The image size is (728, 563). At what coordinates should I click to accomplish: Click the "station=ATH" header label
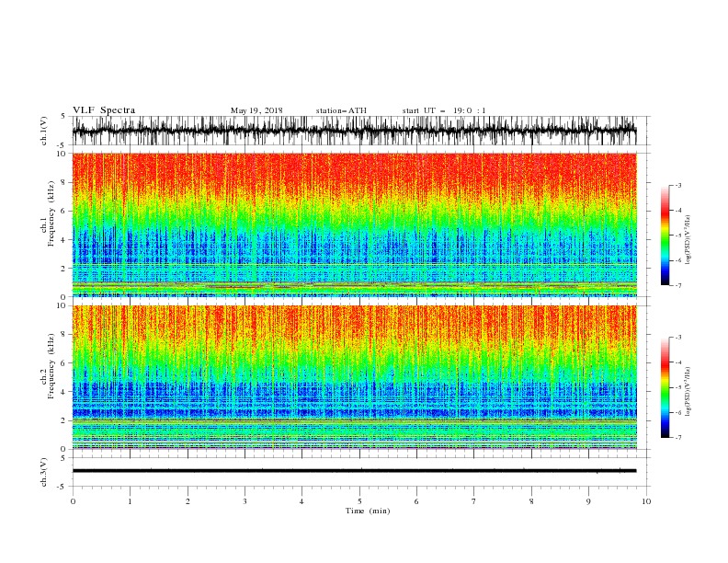(x=341, y=110)
